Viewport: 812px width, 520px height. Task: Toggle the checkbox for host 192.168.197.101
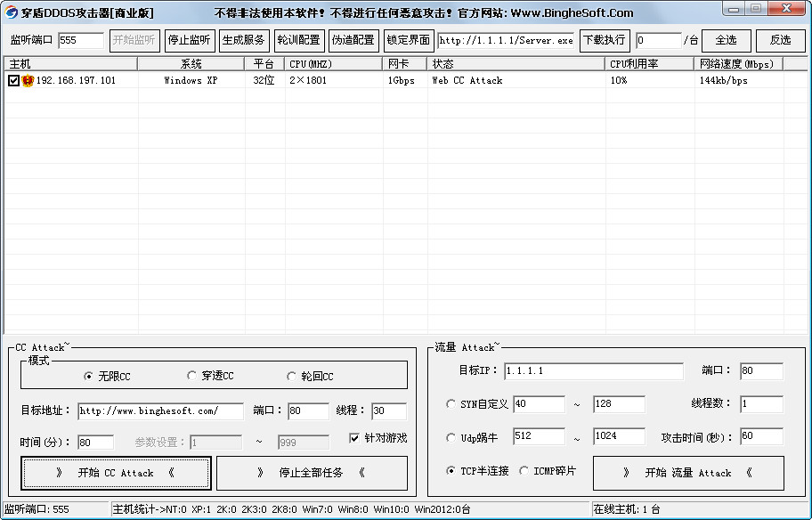tap(14, 80)
